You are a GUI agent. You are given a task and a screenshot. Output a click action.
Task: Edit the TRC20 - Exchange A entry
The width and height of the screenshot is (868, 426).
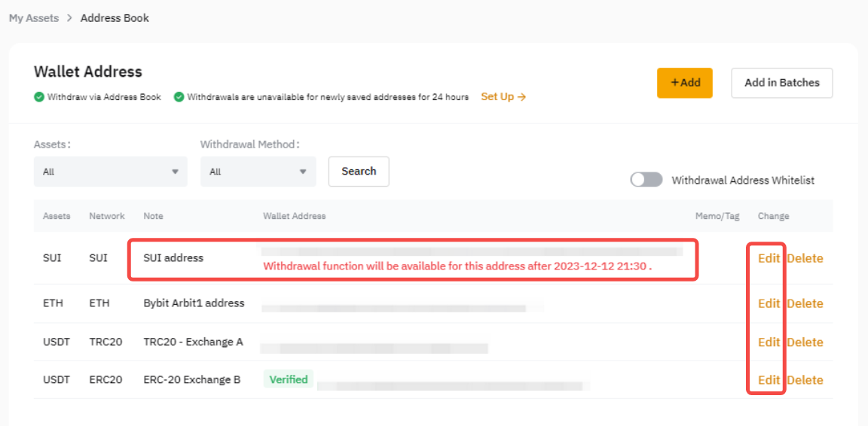pyautogui.click(x=769, y=342)
